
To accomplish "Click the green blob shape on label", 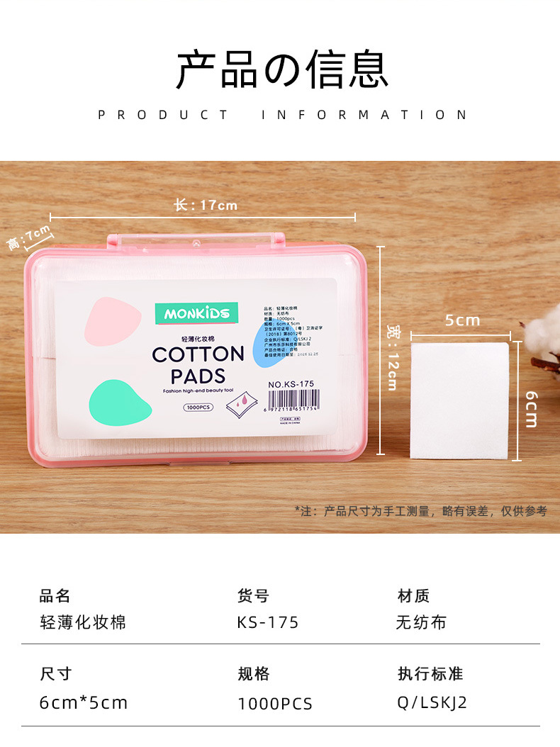I will pos(120,403).
